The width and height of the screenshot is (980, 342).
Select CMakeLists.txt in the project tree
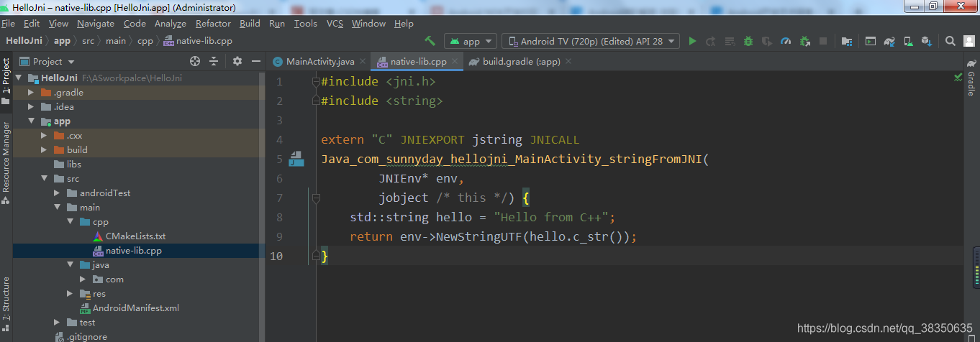(135, 236)
